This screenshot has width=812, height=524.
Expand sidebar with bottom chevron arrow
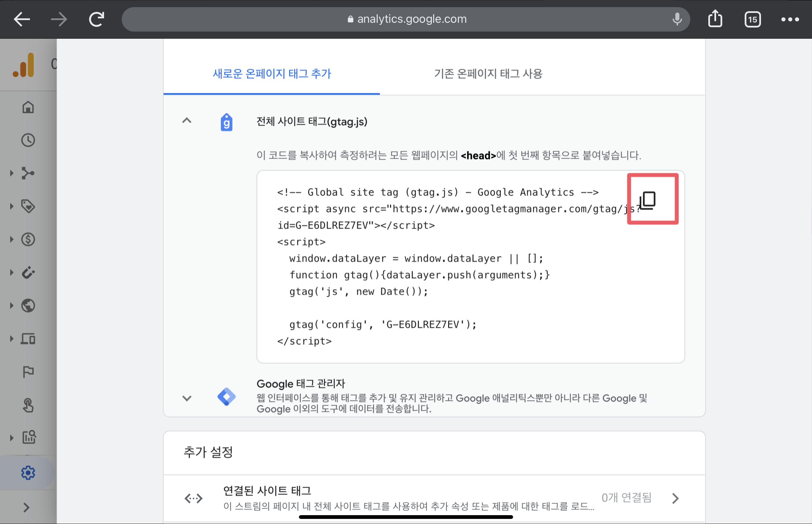click(27, 507)
